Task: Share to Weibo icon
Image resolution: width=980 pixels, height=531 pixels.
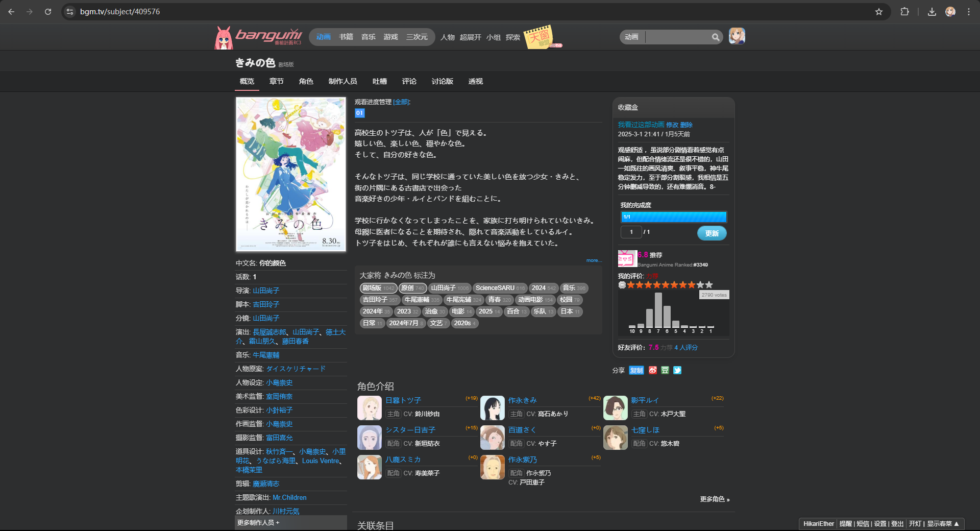Action: 653,370
